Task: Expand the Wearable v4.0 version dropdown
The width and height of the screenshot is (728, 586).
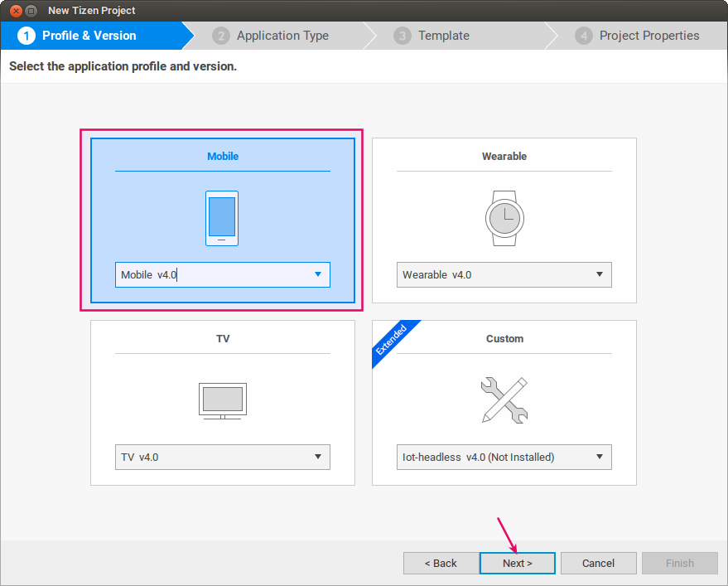Action: click(504, 274)
